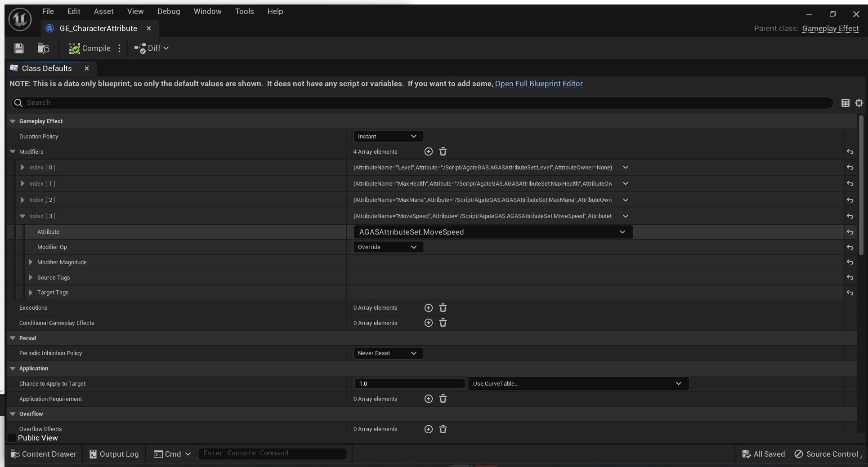
Task: Open the Tools menu
Action: [244, 11]
